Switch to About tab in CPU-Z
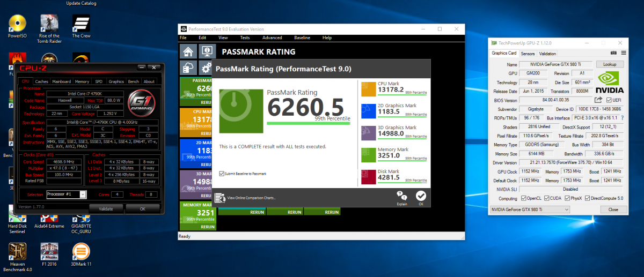This screenshot has width=644, height=277. [149, 81]
